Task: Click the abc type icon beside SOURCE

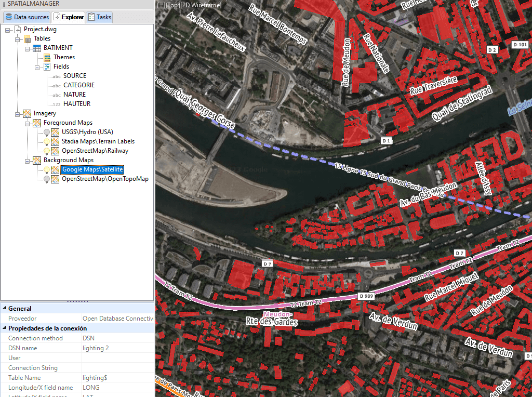Action: (x=56, y=76)
